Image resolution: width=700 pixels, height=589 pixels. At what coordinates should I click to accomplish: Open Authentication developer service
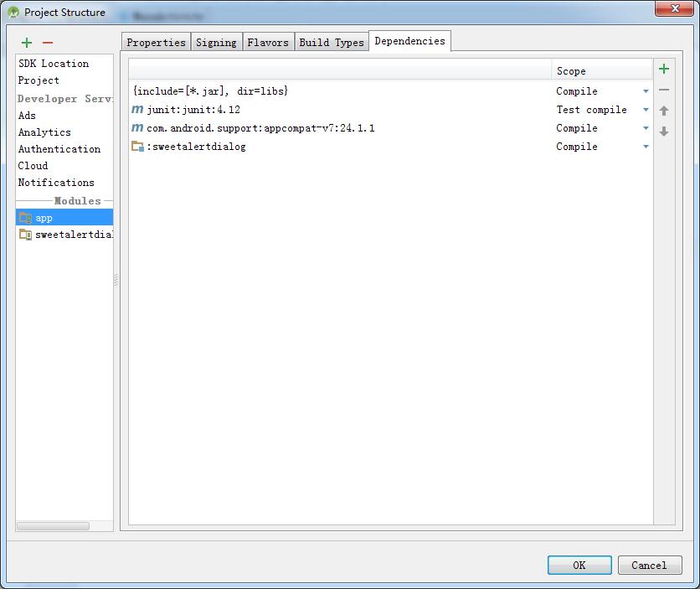[59, 148]
